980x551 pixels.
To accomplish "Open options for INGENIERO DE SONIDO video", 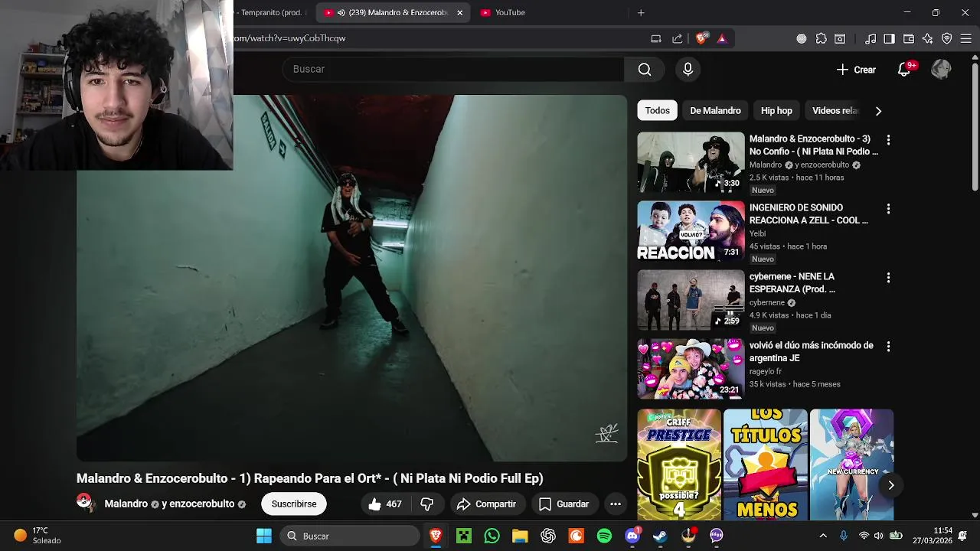I will [888, 209].
